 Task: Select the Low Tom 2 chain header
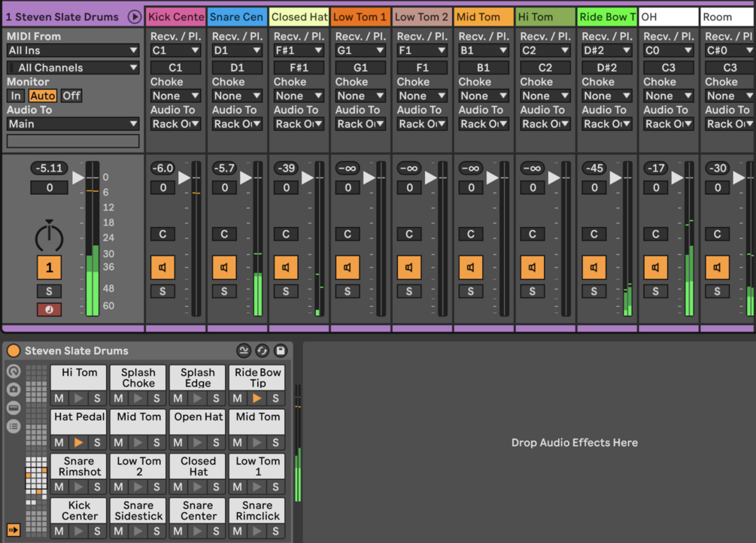tap(422, 17)
